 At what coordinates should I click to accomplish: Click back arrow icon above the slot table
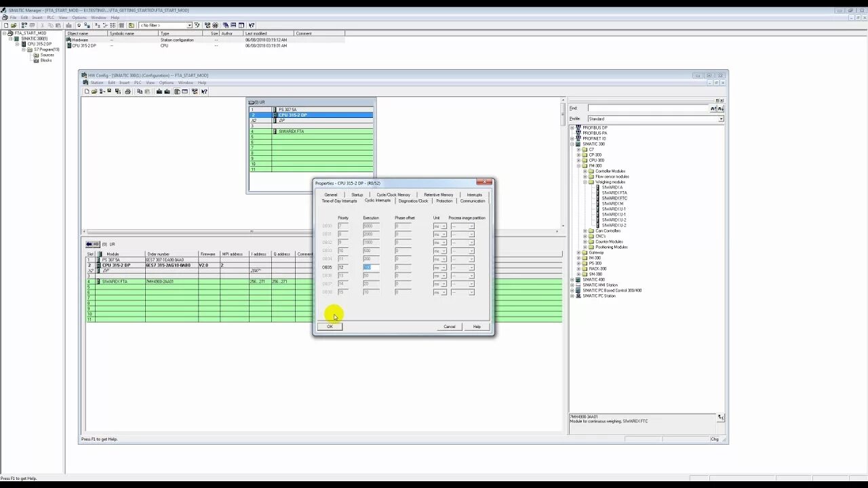[89, 244]
